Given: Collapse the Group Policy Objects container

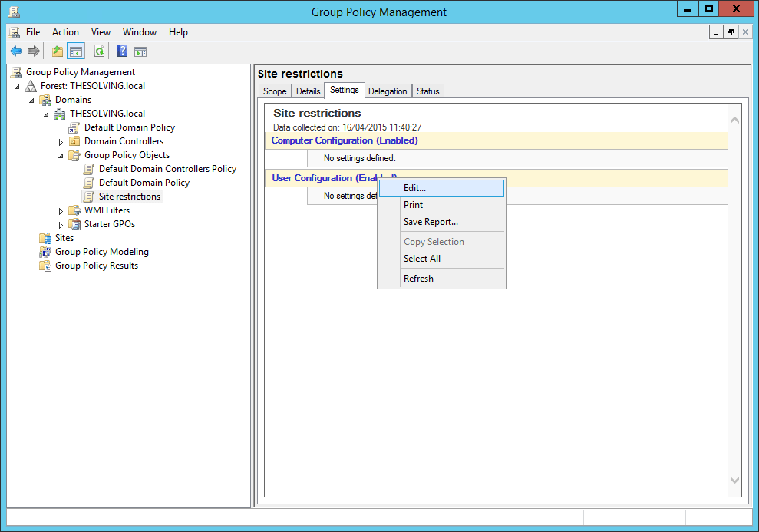Looking at the screenshot, I should [61, 154].
